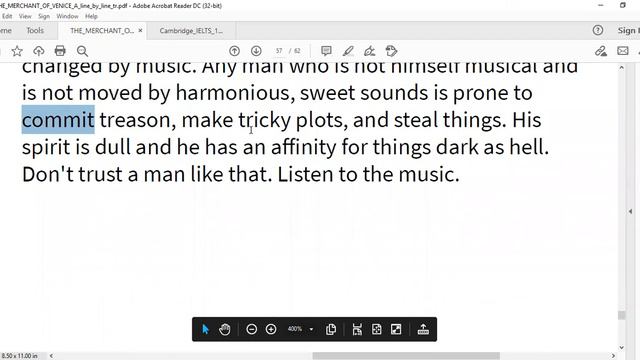This screenshot has height=360, width=640.
Task: Click the word "affinity" in the paragraph
Action: click(304, 147)
